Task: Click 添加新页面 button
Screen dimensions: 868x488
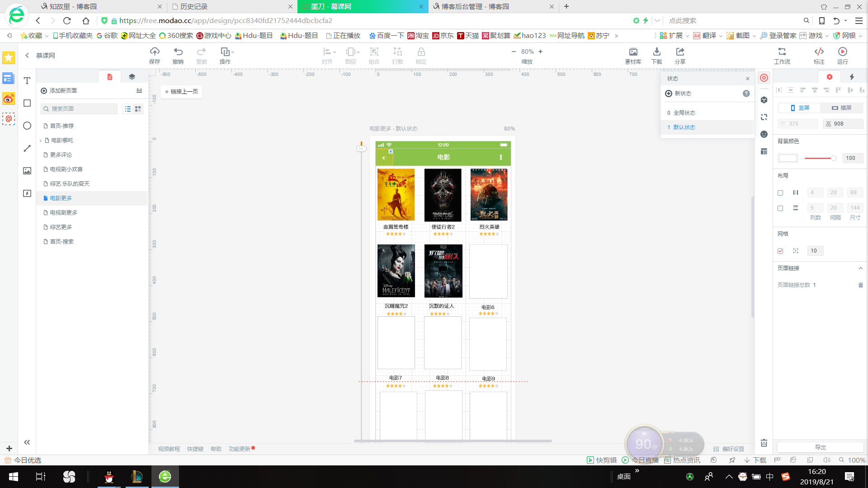Action: 59,91
